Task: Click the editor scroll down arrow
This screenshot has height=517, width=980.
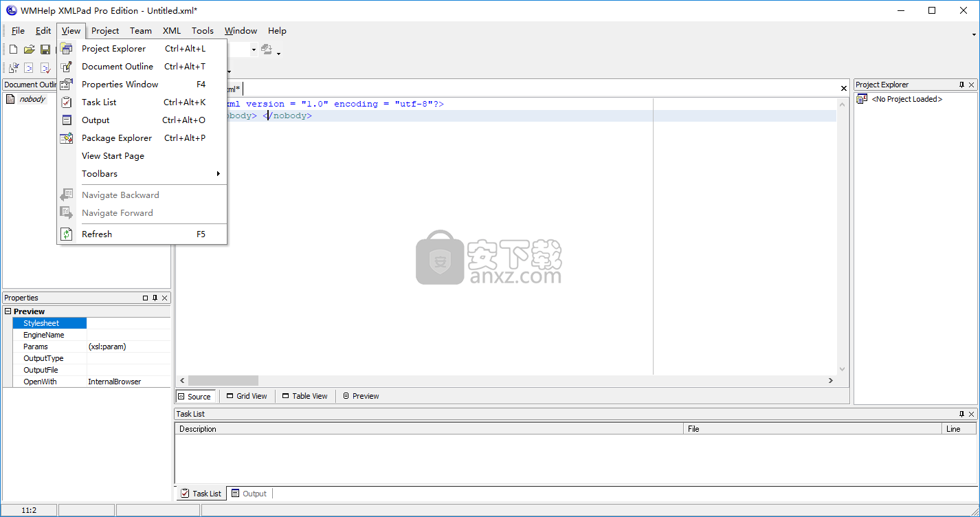Action: (843, 369)
